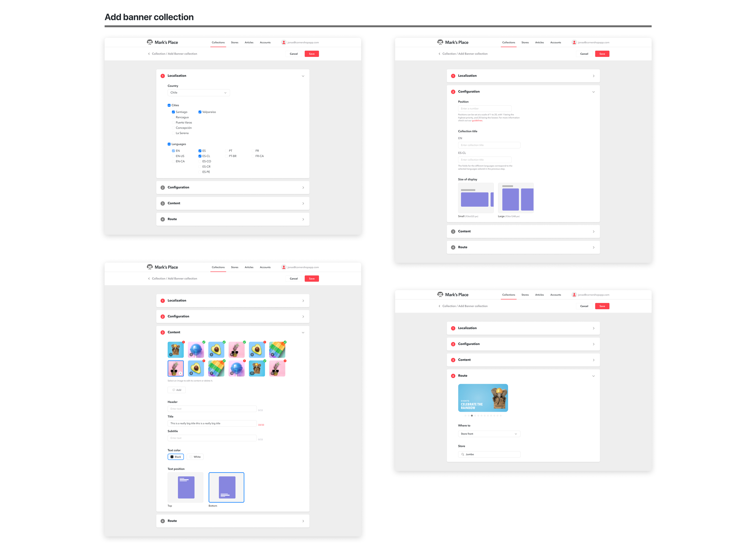Open the Country dropdown showing Chile
Image resolution: width=756 pixels, height=551 pixels.
coord(198,93)
